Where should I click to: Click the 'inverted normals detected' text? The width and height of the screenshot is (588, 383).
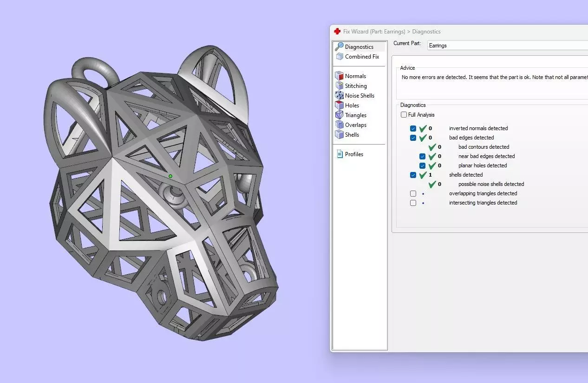[x=478, y=128]
